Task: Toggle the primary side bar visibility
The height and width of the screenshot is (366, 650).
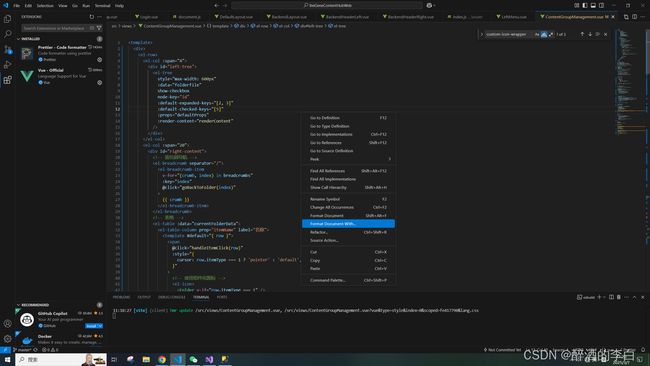Action: pyautogui.click(x=585, y=5)
